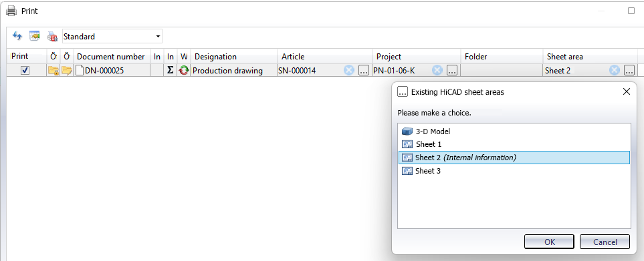Clear the Sheet area Sheet 2 value
Screen dimensions: 644x261
(x=614, y=71)
